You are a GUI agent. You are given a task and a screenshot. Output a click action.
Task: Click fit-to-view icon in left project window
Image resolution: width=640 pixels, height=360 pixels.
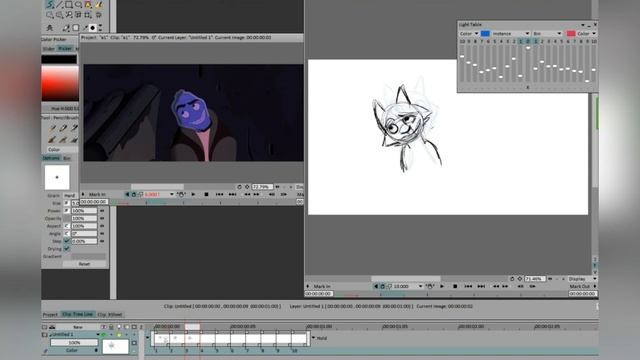pyautogui.click(x=247, y=187)
